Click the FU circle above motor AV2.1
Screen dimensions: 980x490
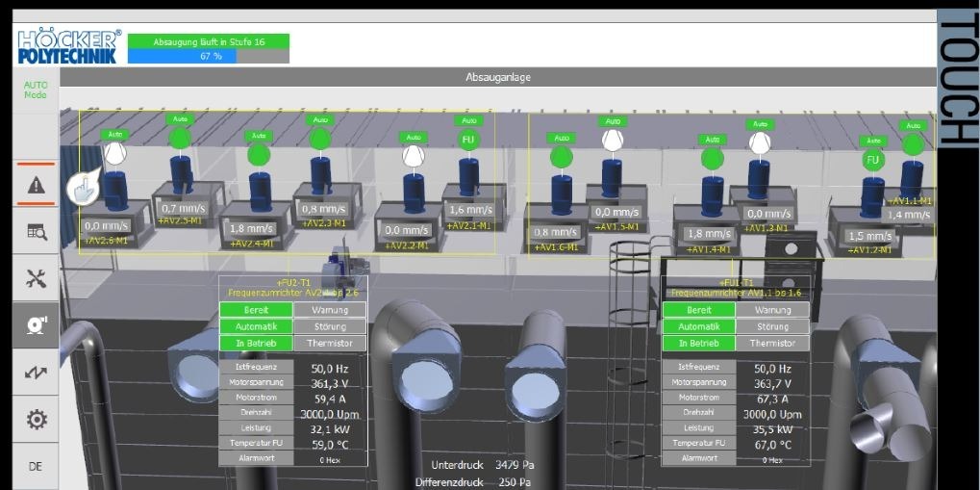point(468,140)
